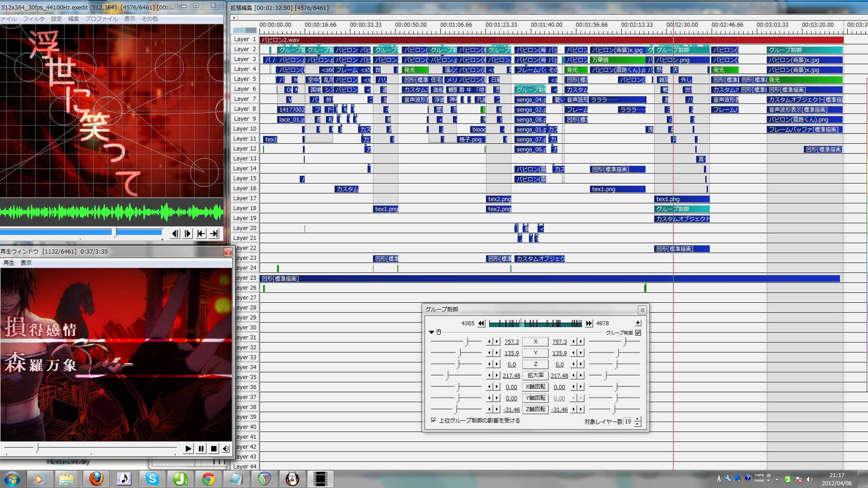
Task: Click the Y軸回転 button
Action: coord(535,398)
